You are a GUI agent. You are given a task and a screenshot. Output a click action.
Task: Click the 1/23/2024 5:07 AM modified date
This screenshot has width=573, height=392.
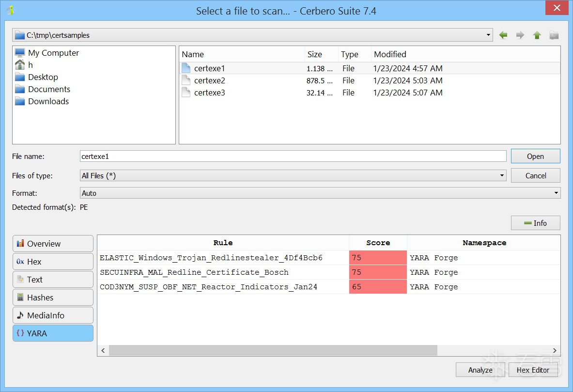408,93
